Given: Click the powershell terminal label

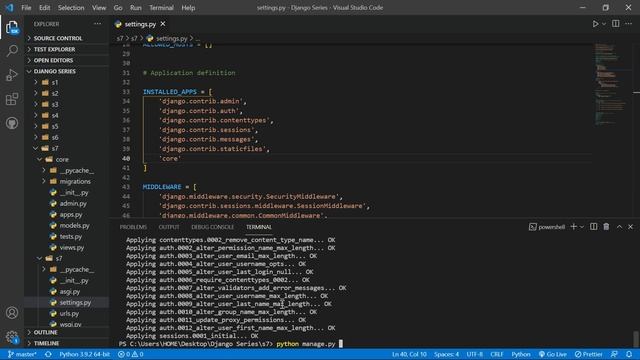Looking at the screenshot, I should coord(547,227).
